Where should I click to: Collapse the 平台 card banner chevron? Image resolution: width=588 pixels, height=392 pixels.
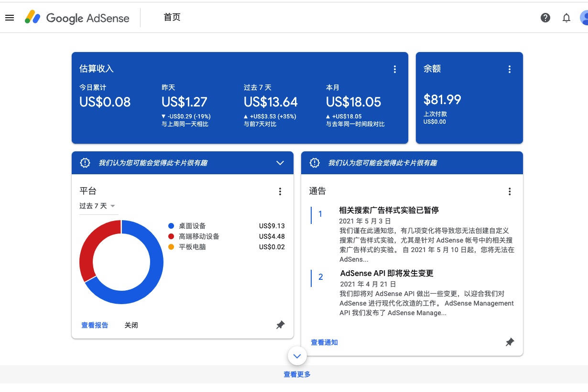tap(280, 163)
